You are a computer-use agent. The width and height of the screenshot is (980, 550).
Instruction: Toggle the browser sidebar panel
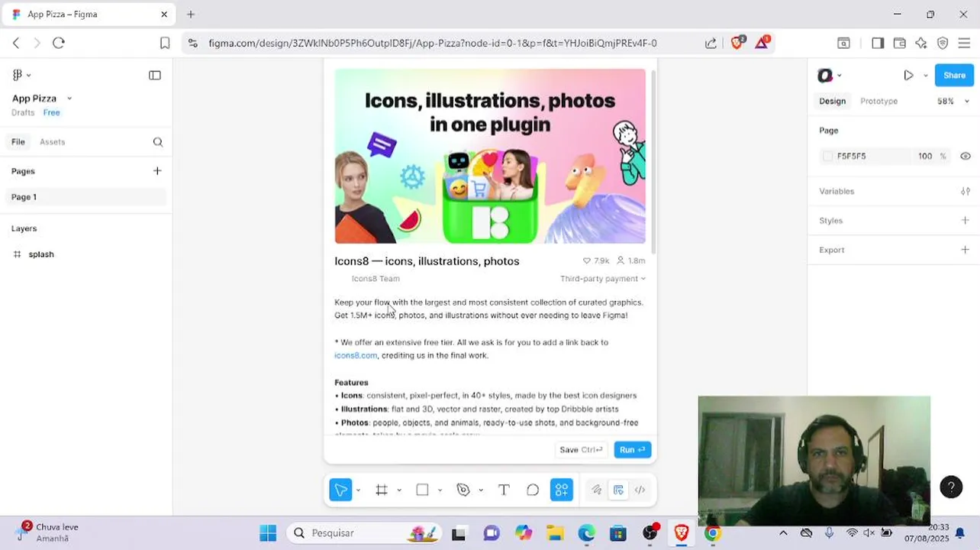[878, 44]
